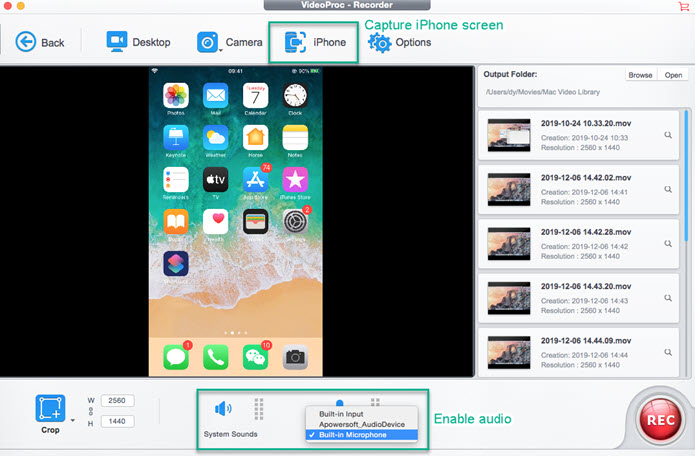695x456 pixels.
Task: Click Mail app in iPhone preview
Action: (x=215, y=95)
